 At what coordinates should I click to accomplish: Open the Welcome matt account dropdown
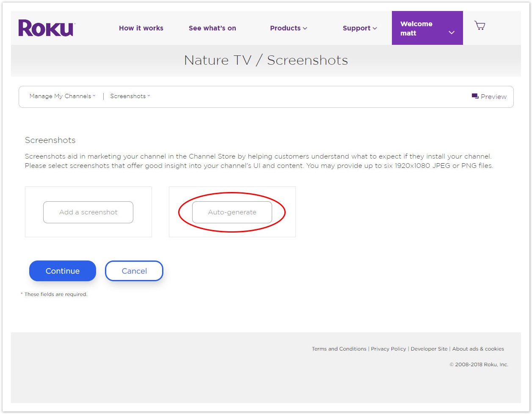pyautogui.click(x=427, y=28)
